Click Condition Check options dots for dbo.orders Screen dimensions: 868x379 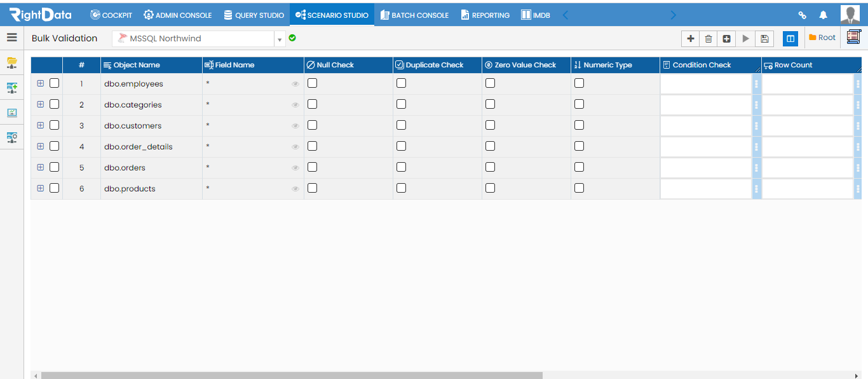(756, 167)
